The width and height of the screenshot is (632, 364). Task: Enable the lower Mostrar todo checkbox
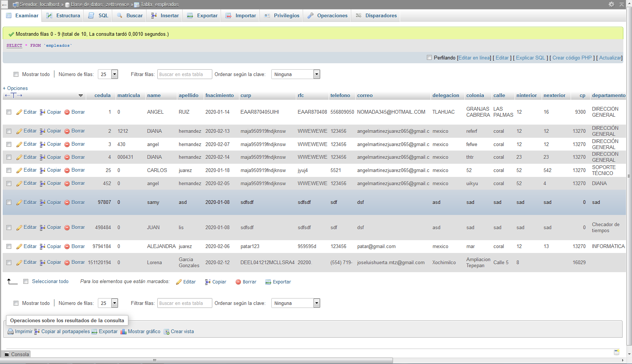(x=16, y=303)
